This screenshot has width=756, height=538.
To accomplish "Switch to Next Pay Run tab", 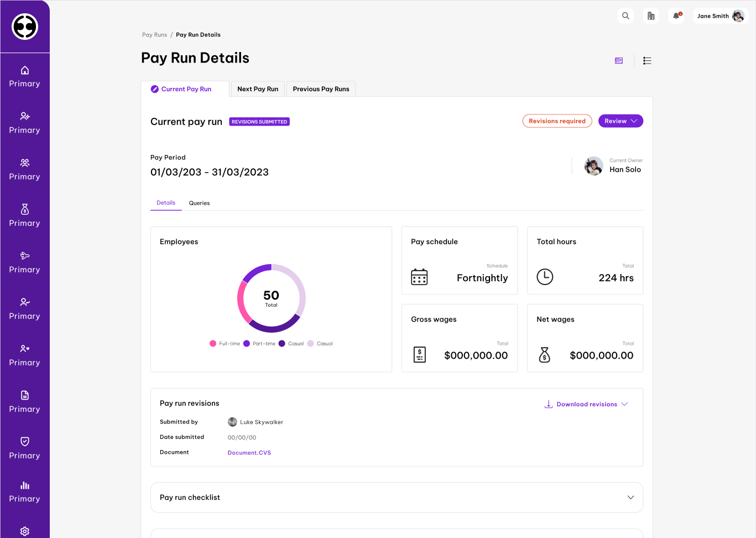I will 258,89.
